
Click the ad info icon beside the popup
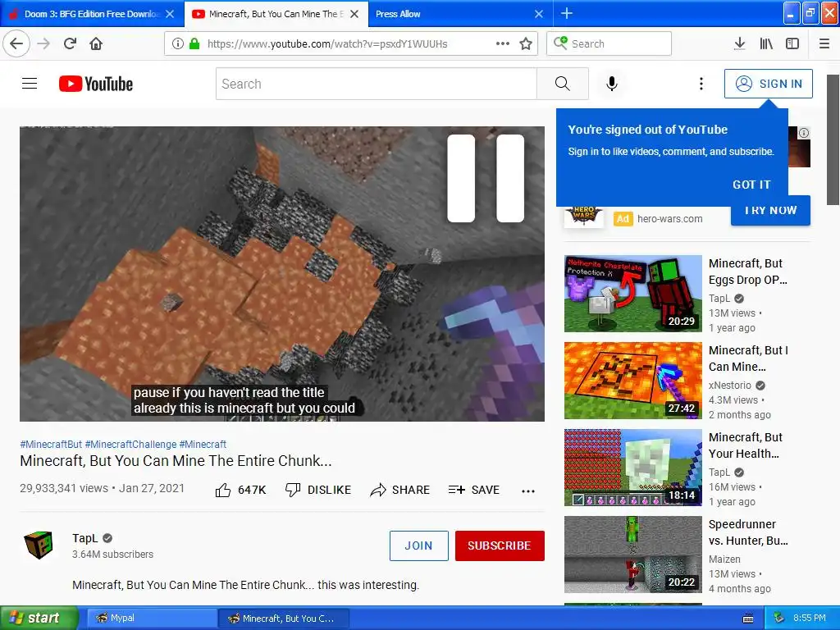[x=804, y=133]
